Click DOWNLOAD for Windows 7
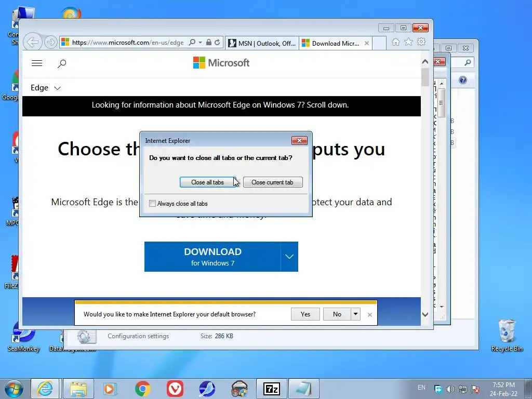 pyautogui.click(x=212, y=257)
